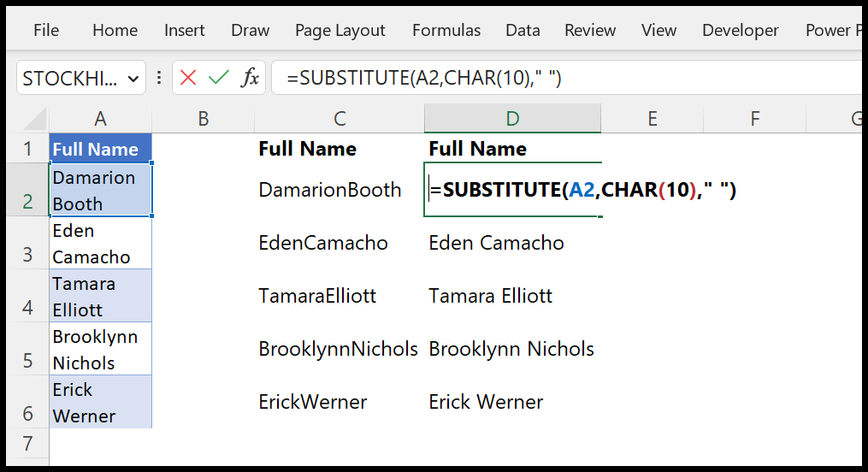The height and width of the screenshot is (472, 868).
Task: Click the Full Name header in column D
Action: pos(512,148)
